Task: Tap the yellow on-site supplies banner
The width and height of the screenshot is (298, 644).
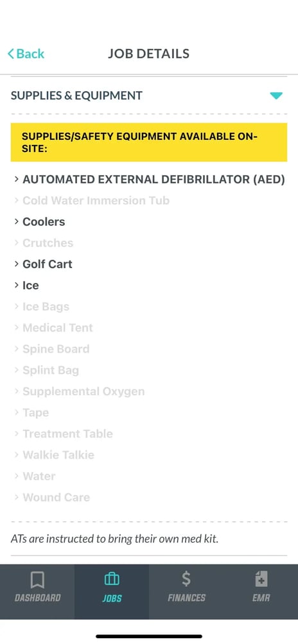Action: (x=149, y=142)
